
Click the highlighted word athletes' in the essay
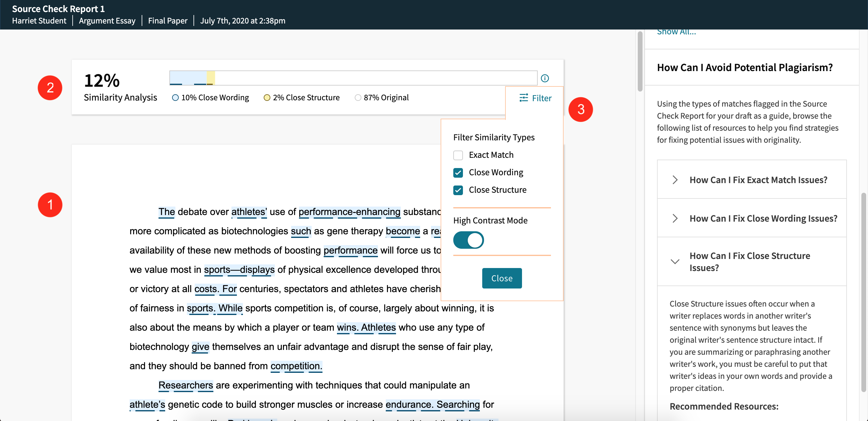click(249, 212)
